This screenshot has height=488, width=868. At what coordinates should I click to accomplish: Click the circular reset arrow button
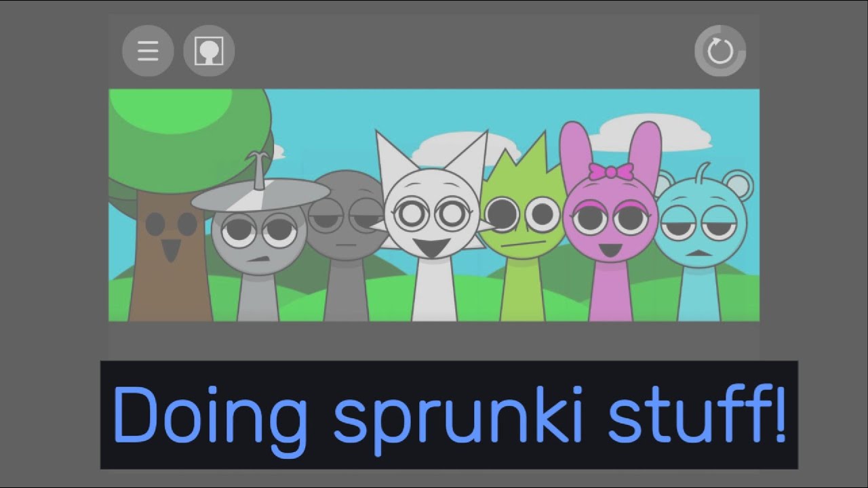point(720,51)
